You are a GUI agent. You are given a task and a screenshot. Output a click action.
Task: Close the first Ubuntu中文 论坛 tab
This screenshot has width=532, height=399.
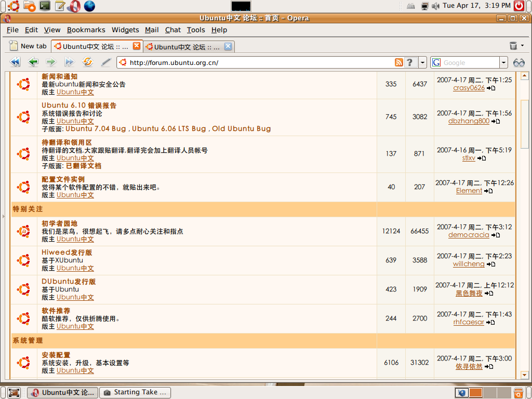(x=137, y=46)
